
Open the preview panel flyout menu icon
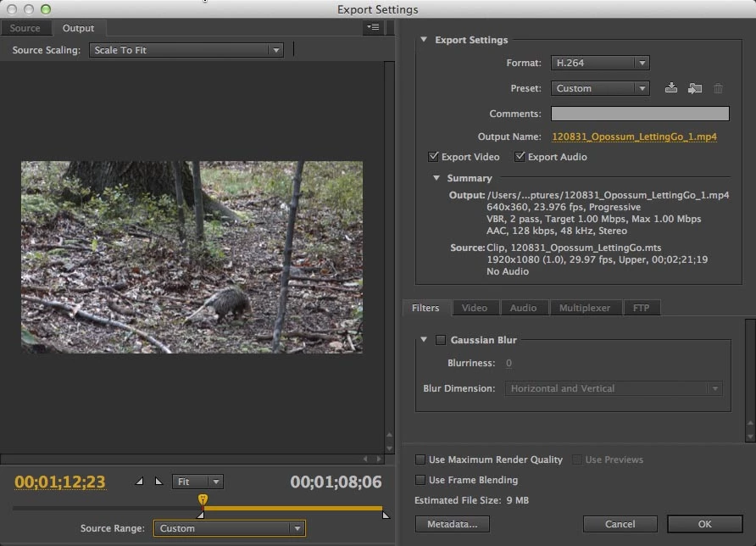373,27
